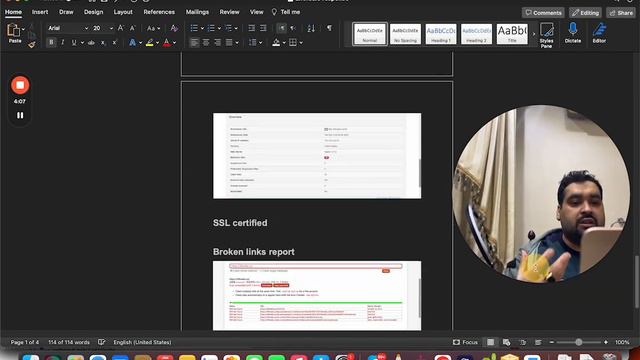Image resolution: width=640 pixels, height=360 pixels.
Task: Click the Comments button
Action: click(543, 13)
